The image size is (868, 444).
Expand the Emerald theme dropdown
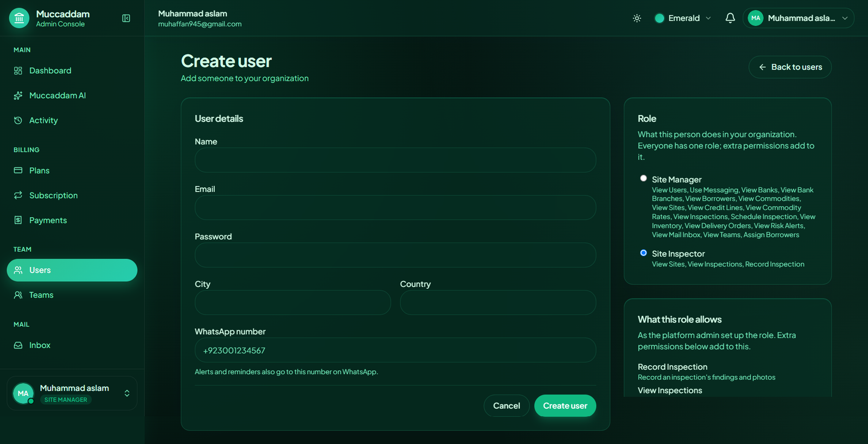[682, 18]
